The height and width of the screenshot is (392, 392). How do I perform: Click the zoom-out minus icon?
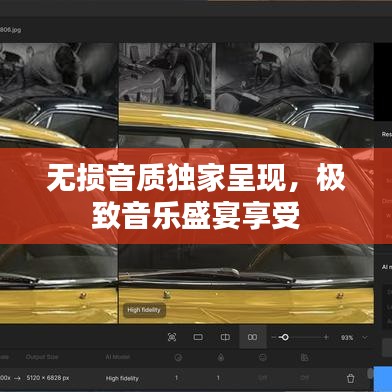tap(274, 337)
